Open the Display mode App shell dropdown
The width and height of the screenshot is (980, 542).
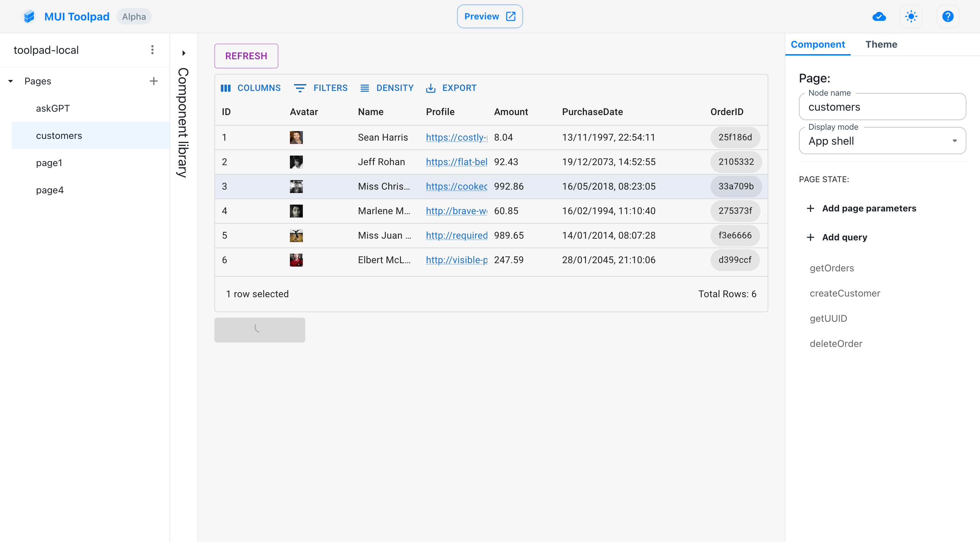[x=882, y=141]
